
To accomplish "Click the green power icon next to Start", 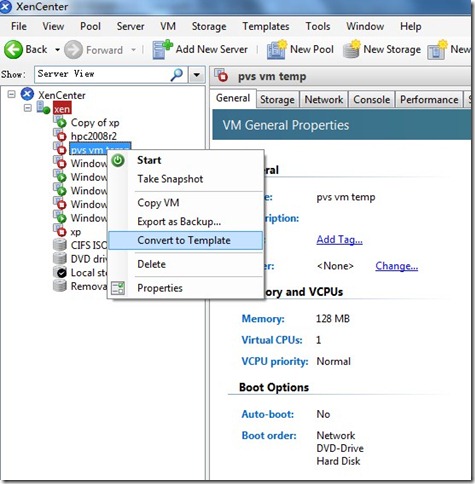I will (x=118, y=160).
